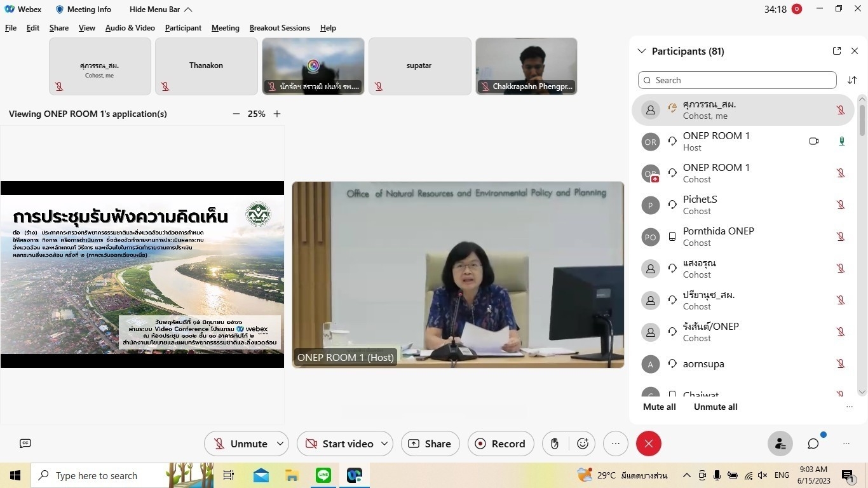Viewport: 868px width, 488px height.
Task: Click the Record button
Action: (499, 444)
